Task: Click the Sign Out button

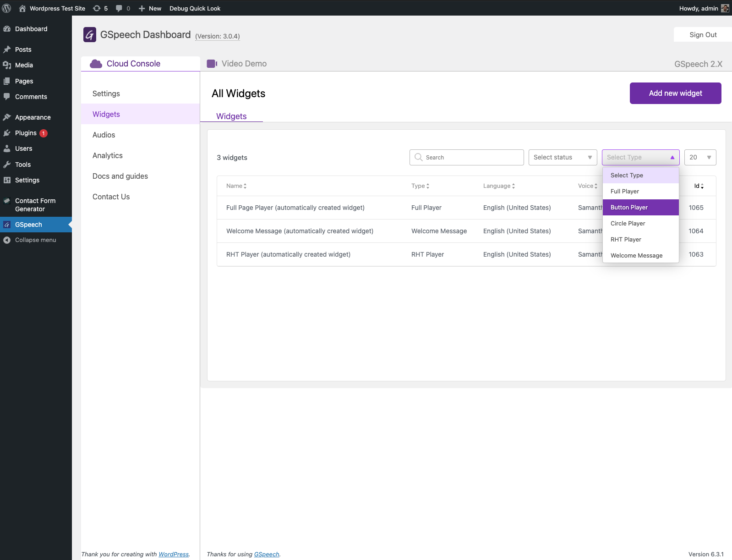Action: [x=703, y=35]
